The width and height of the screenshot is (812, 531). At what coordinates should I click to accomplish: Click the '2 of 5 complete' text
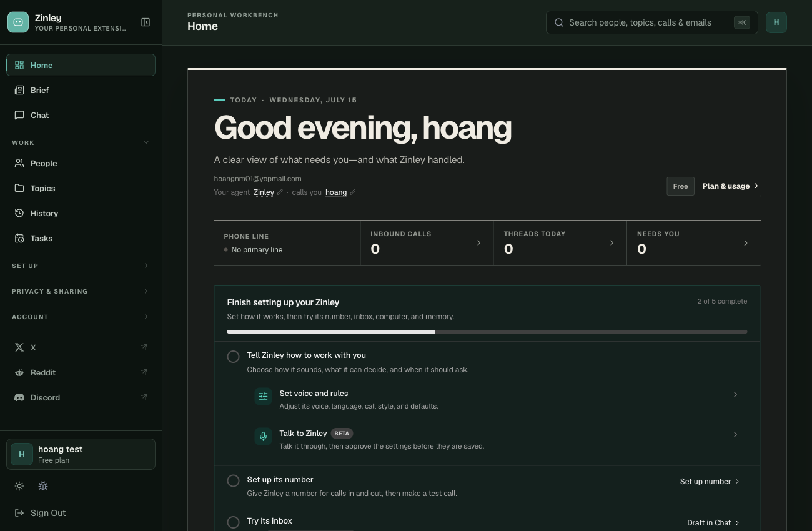coord(722,301)
